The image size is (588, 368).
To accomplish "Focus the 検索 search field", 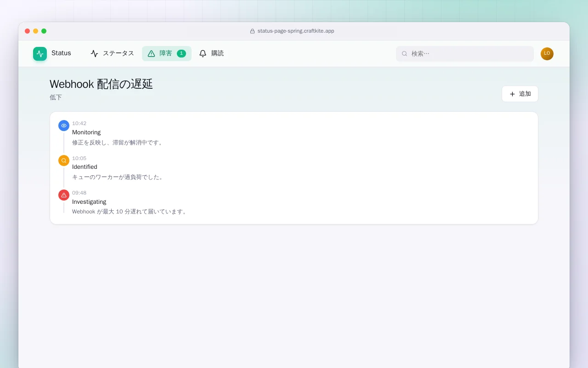I will [465, 54].
